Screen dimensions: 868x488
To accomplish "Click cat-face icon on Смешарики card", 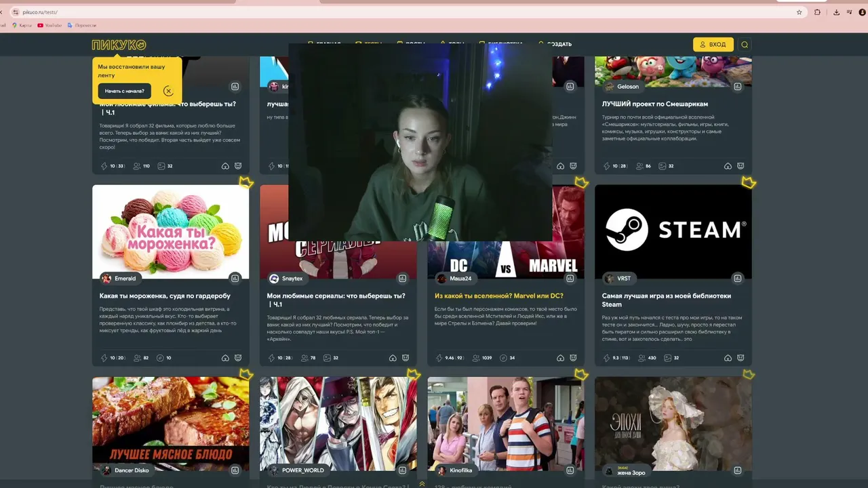I will (741, 166).
